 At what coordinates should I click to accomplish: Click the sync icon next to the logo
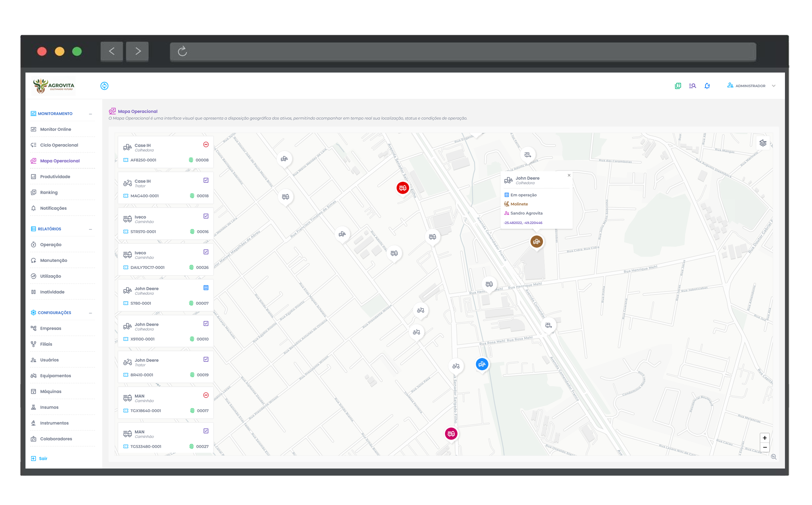click(x=104, y=85)
